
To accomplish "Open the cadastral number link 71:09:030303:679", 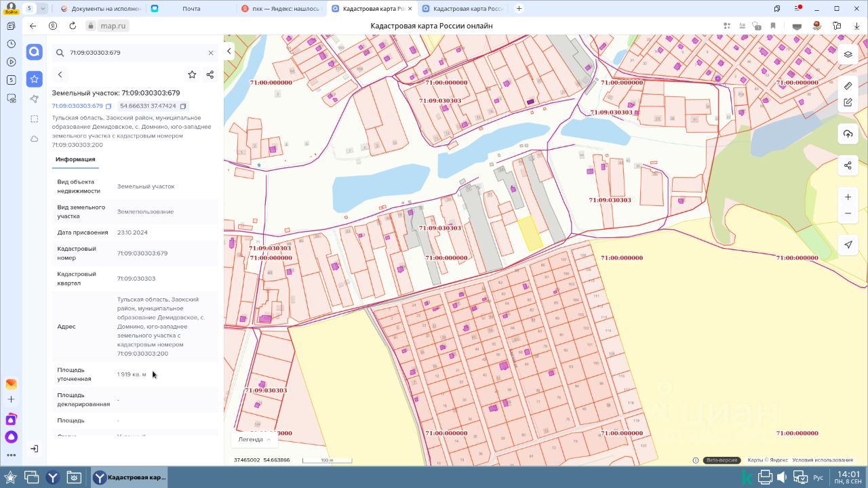I will (77, 106).
